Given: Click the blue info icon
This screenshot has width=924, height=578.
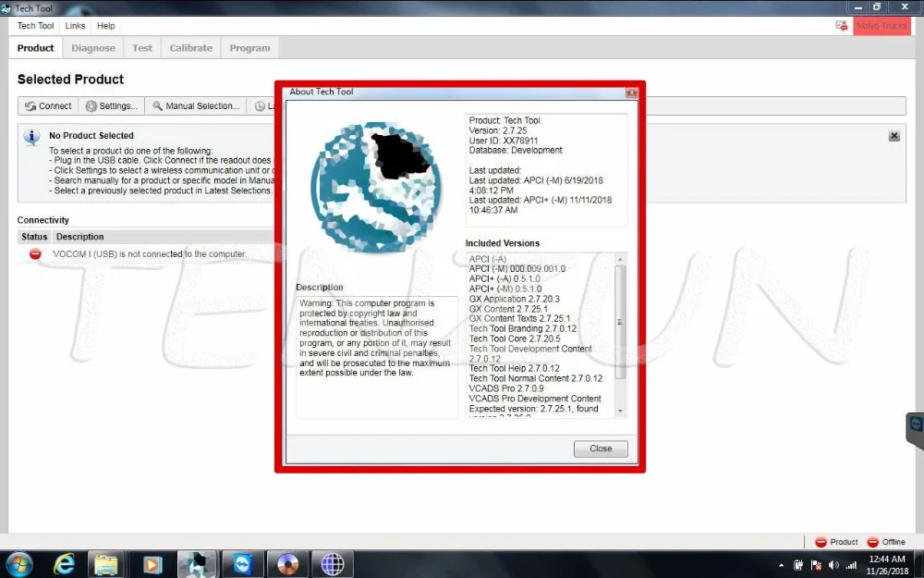Looking at the screenshot, I should click(31, 138).
